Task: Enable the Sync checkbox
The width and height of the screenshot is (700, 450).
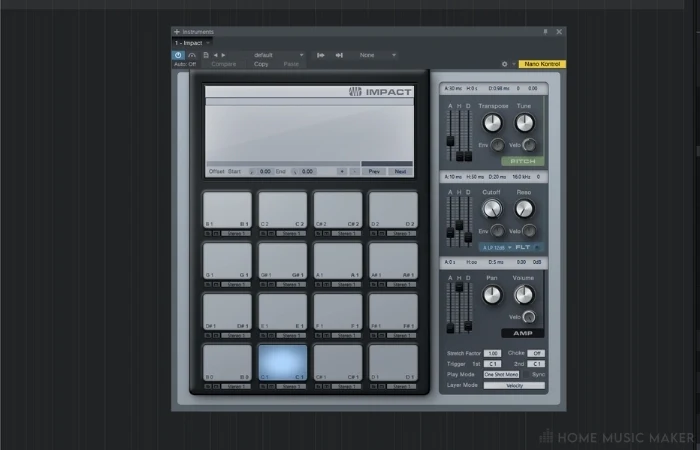Action: click(526, 375)
